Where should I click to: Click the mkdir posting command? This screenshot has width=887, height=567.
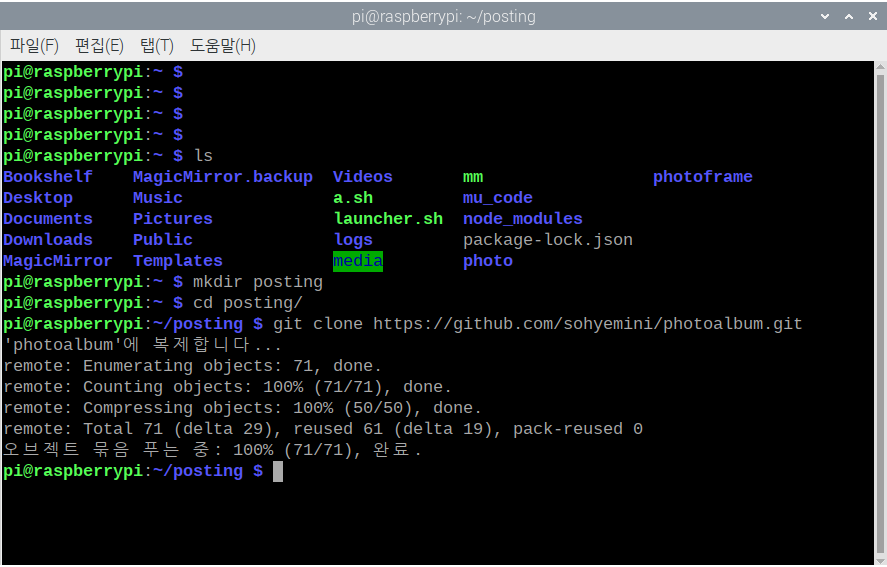click(258, 282)
